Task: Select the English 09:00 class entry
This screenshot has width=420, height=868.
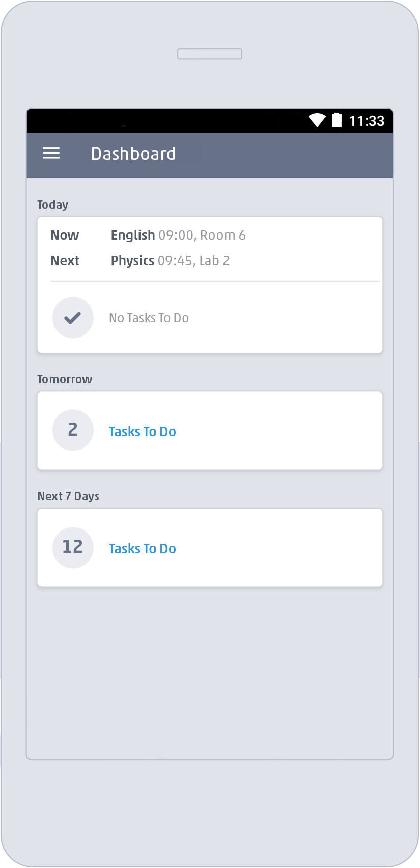Action: click(x=178, y=235)
